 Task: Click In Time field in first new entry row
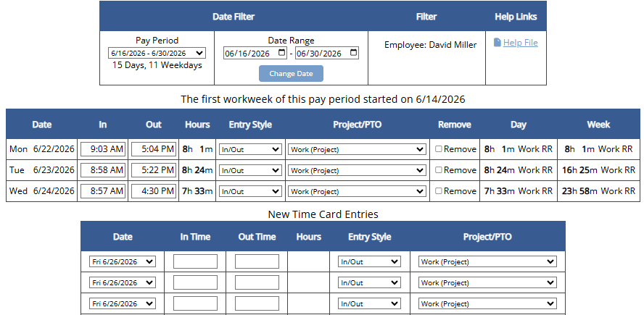(x=195, y=261)
